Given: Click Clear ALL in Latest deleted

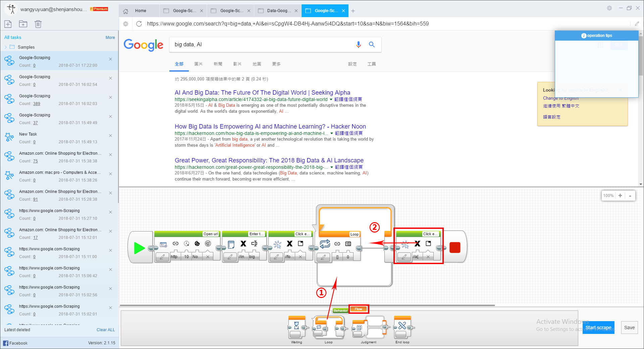Looking at the screenshot, I should click(x=106, y=330).
